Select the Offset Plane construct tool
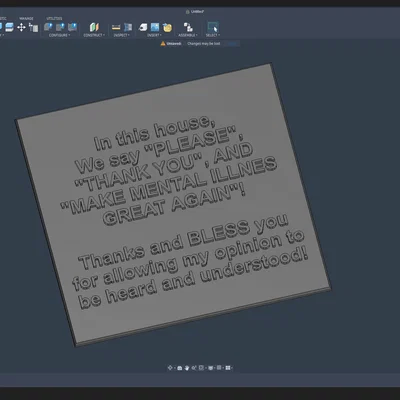This screenshot has height=400, width=400. tap(94, 27)
